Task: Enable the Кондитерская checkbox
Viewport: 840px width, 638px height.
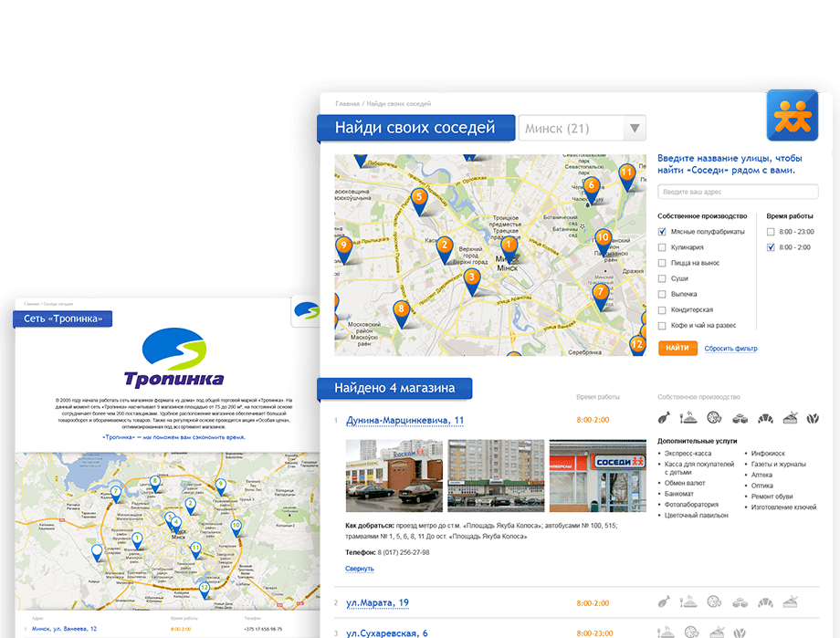Action: [662, 310]
